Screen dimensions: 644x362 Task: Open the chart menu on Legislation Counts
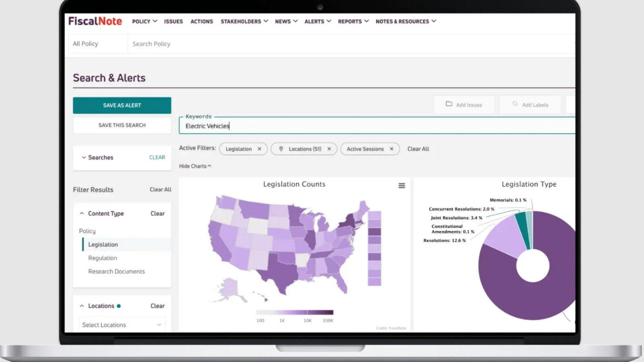tap(402, 186)
